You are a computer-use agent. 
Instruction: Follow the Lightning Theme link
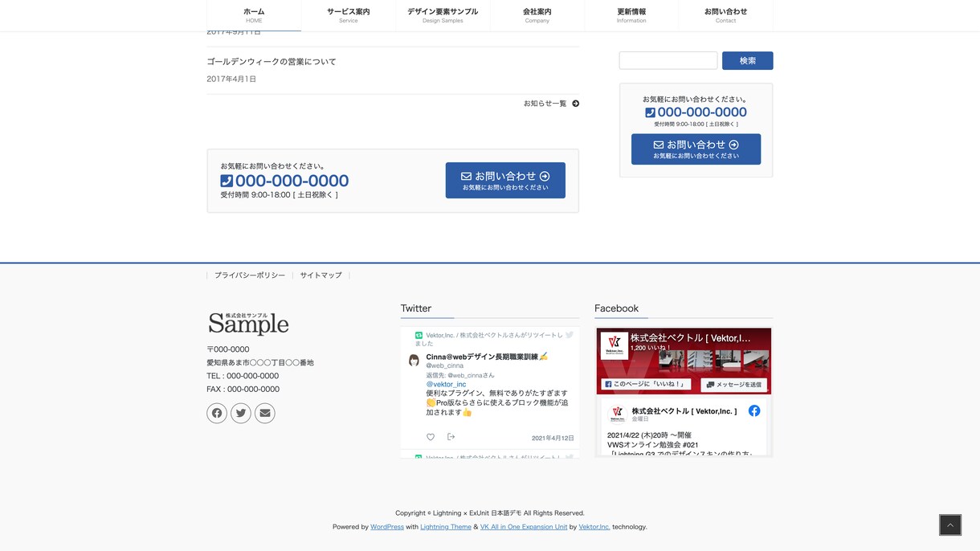(x=446, y=527)
